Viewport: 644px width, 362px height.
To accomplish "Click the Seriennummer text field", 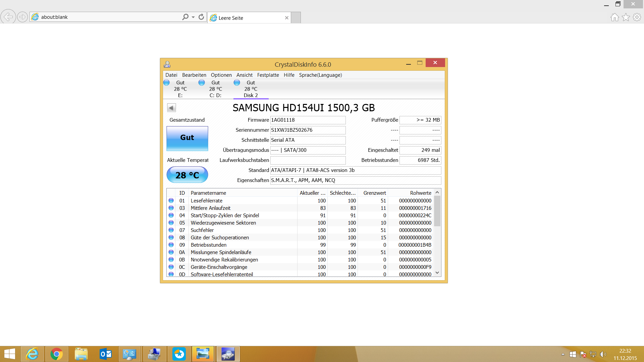I will coord(308,130).
